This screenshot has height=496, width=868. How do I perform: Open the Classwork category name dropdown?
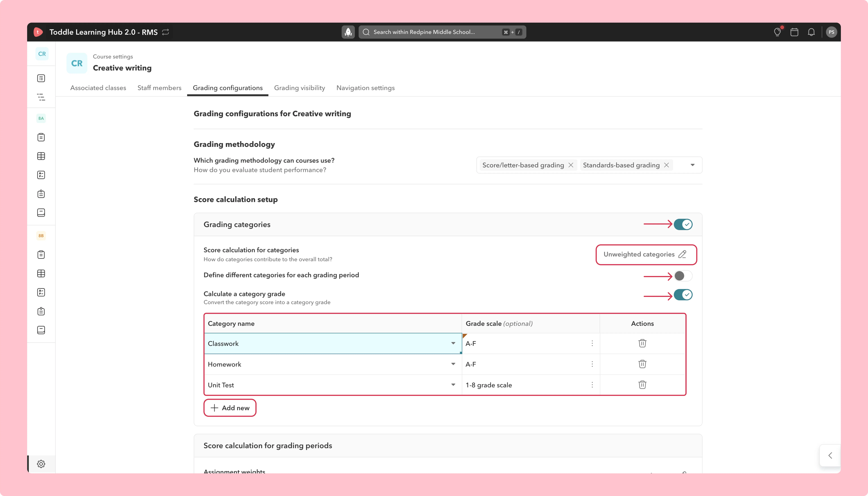453,343
